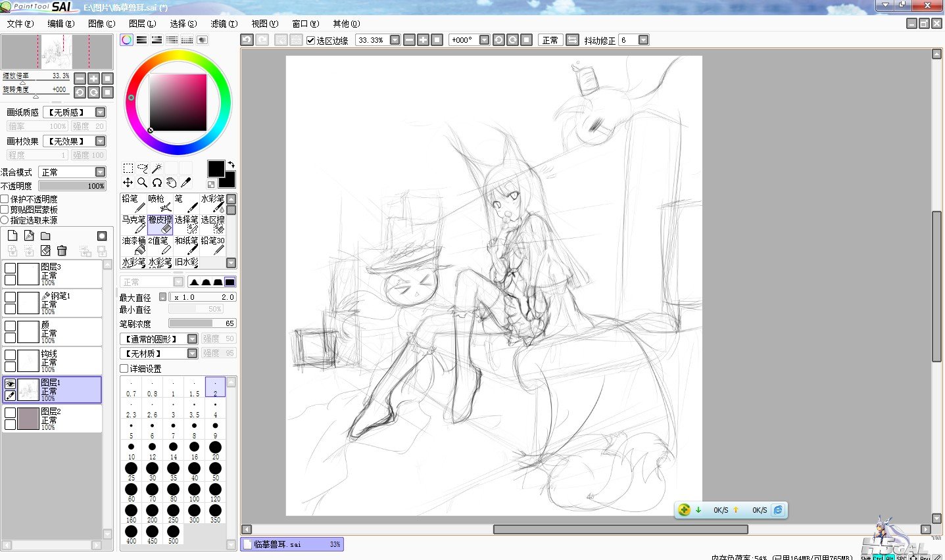Open the 抖动修正 stabilizer dropdown
The image size is (945, 560).
643,40
